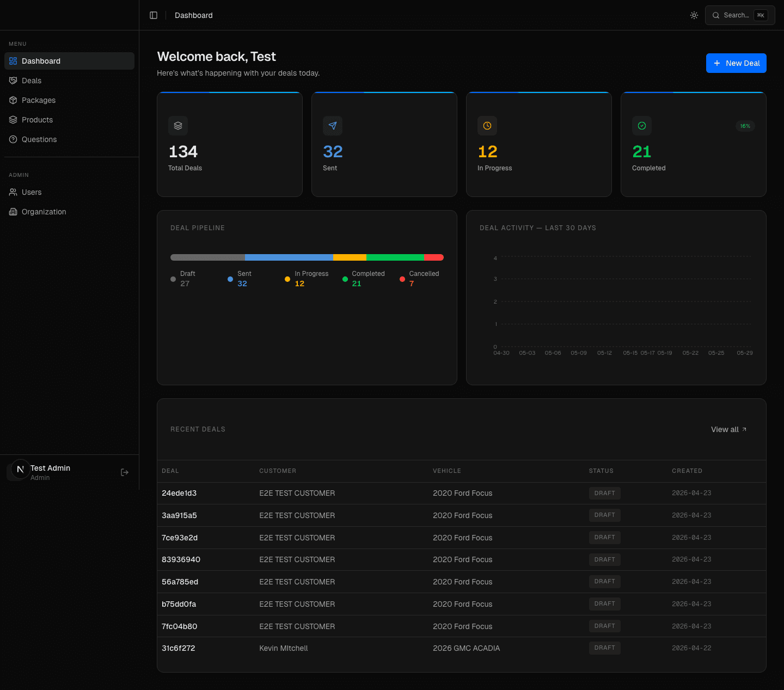Click the CREATED column header
The image size is (784, 690).
[687, 471]
